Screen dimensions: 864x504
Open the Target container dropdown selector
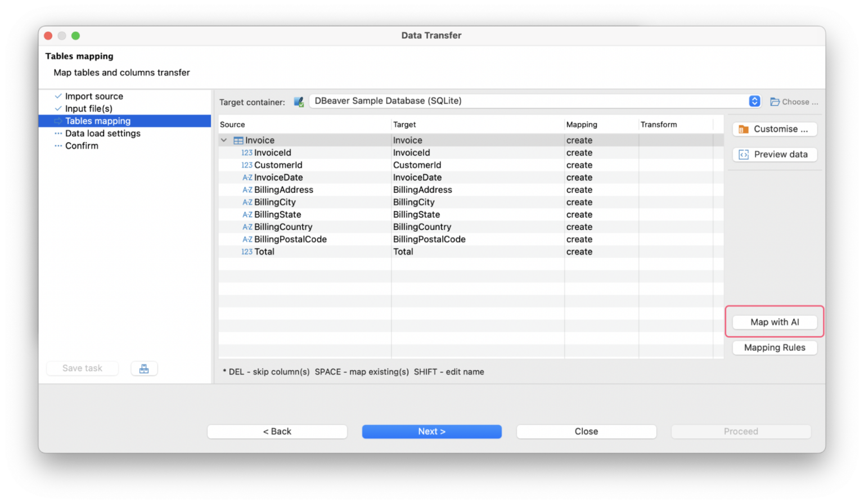(754, 101)
